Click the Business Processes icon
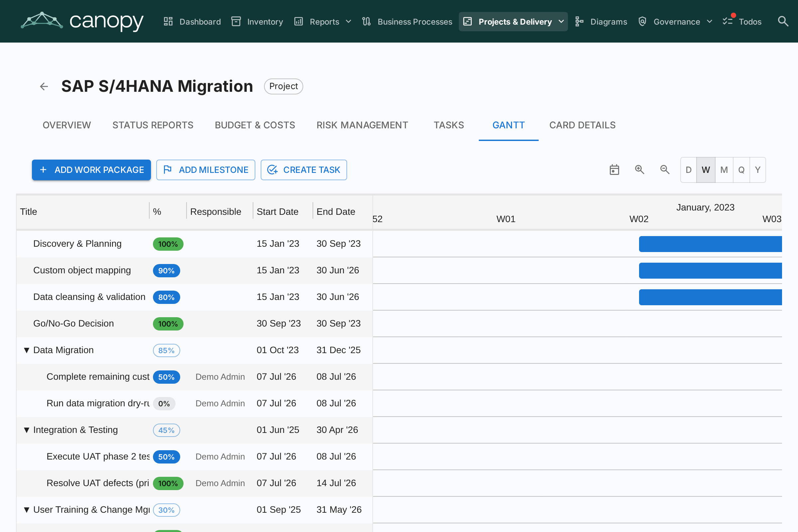 point(366,21)
